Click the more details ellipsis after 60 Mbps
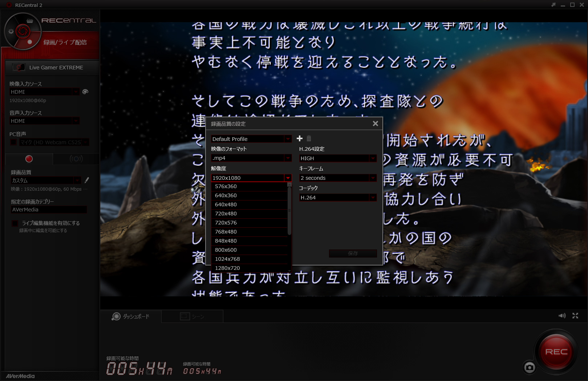Viewport: 588px width, 381px height. [x=85, y=189]
